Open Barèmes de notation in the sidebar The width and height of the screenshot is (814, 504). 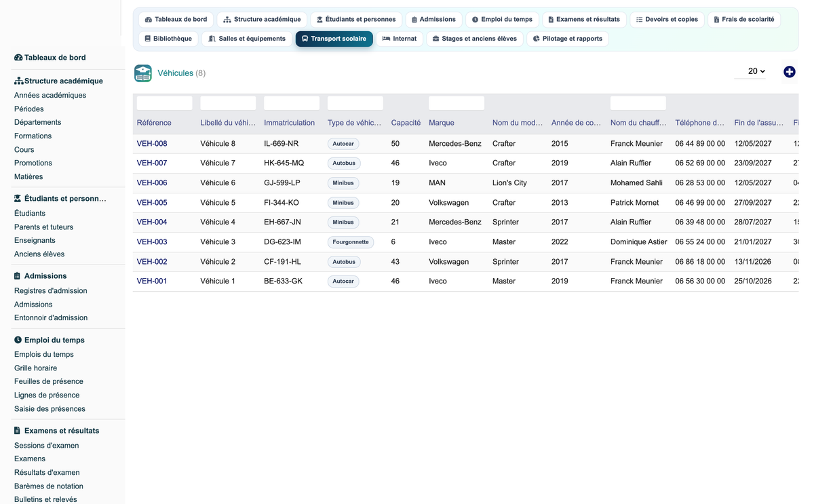pos(49,486)
